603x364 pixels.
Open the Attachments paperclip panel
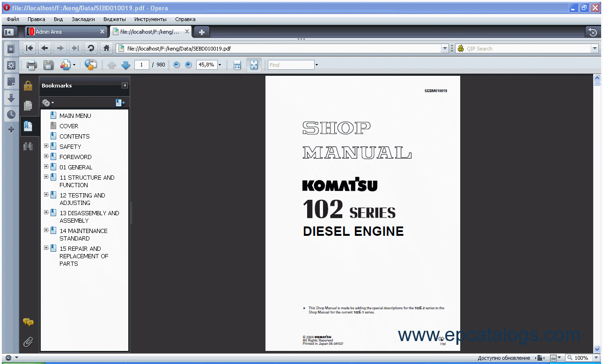[28, 342]
